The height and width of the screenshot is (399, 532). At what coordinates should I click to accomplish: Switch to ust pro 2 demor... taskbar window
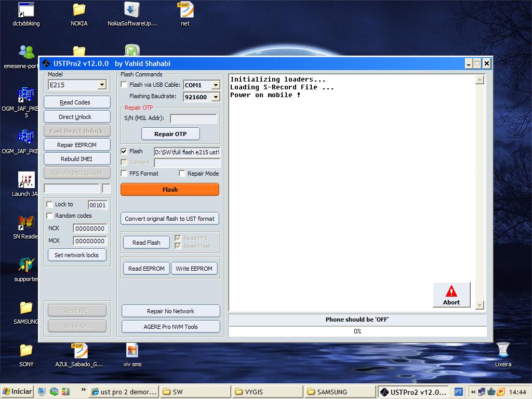pos(124,392)
